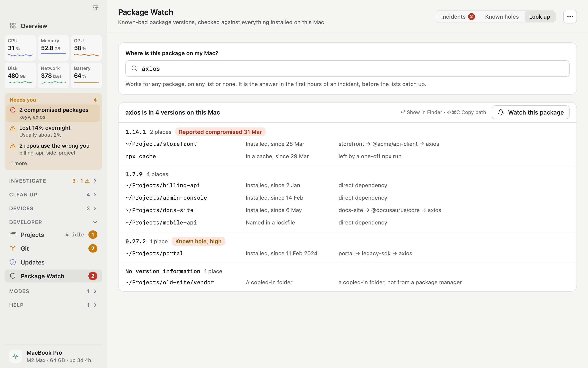
Task: Click the Updates download icon
Action: point(13,262)
